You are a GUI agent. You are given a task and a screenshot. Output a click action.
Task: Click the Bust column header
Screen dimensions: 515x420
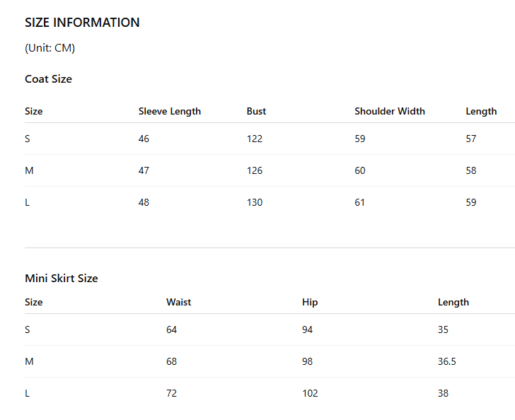[x=256, y=111]
